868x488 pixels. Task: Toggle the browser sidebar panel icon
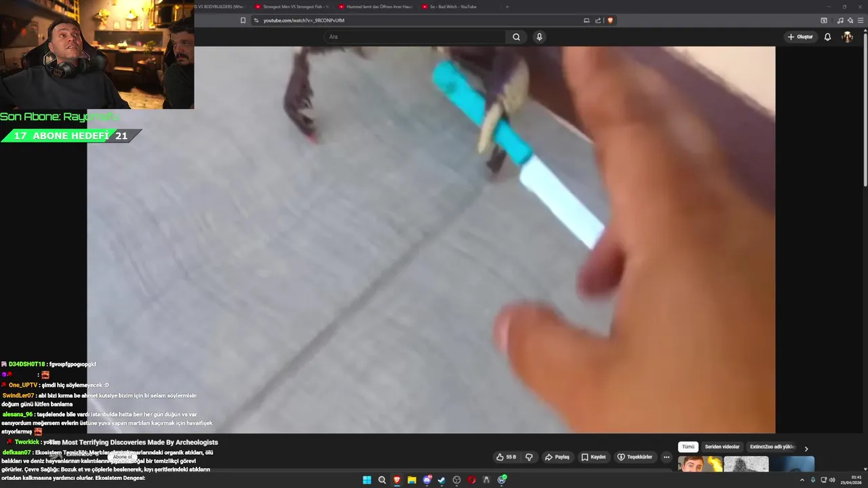pyautogui.click(x=824, y=20)
